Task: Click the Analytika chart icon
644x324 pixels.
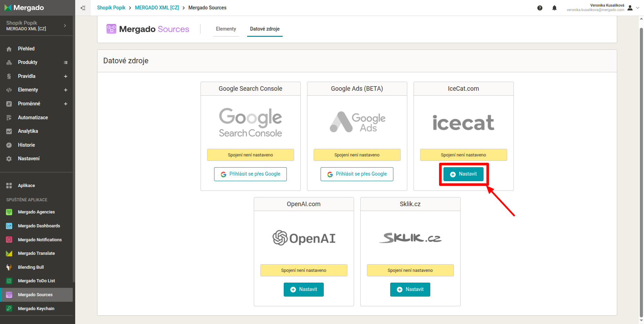Action: pos(9,131)
